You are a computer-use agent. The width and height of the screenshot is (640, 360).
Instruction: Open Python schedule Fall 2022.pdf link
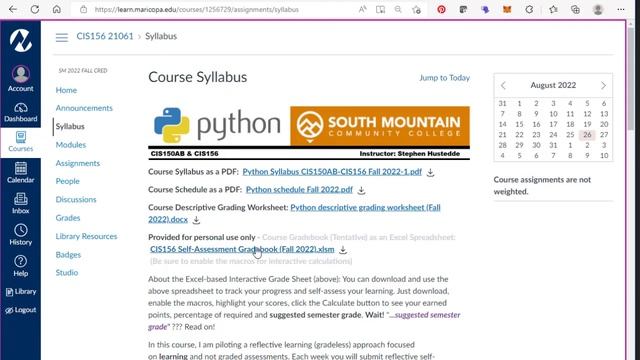(299, 189)
